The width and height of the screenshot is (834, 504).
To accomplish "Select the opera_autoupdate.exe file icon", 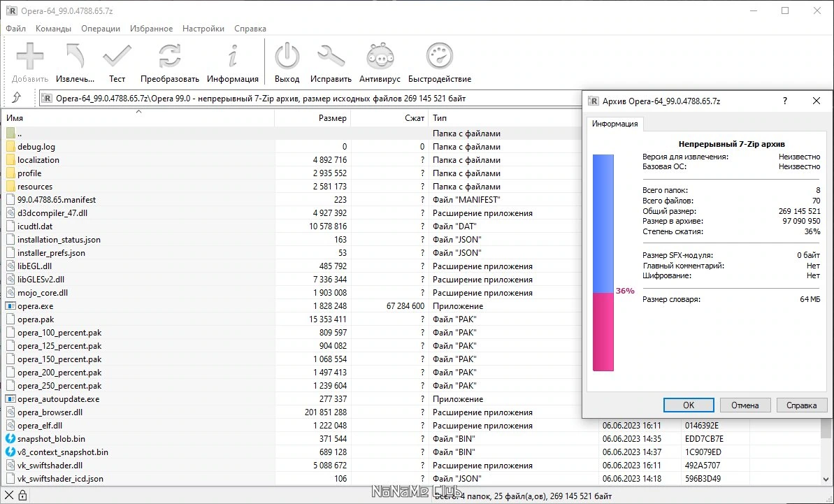I will point(10,399).
